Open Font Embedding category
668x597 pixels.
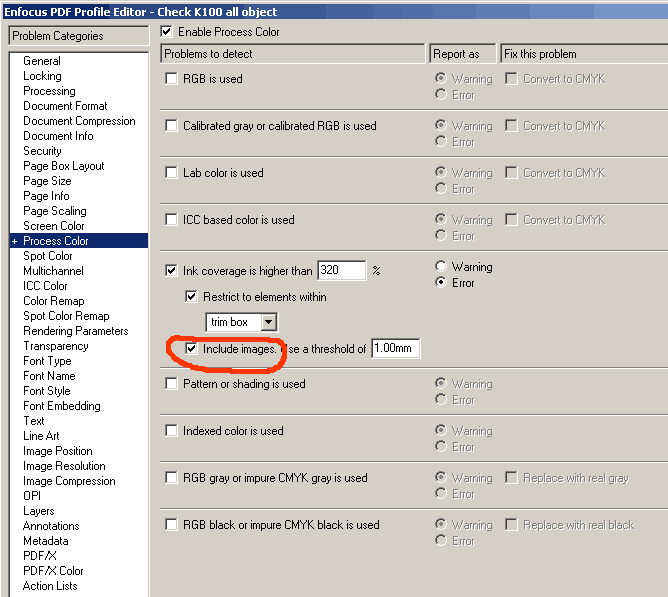pyautogui.click(x=62, y=406)
